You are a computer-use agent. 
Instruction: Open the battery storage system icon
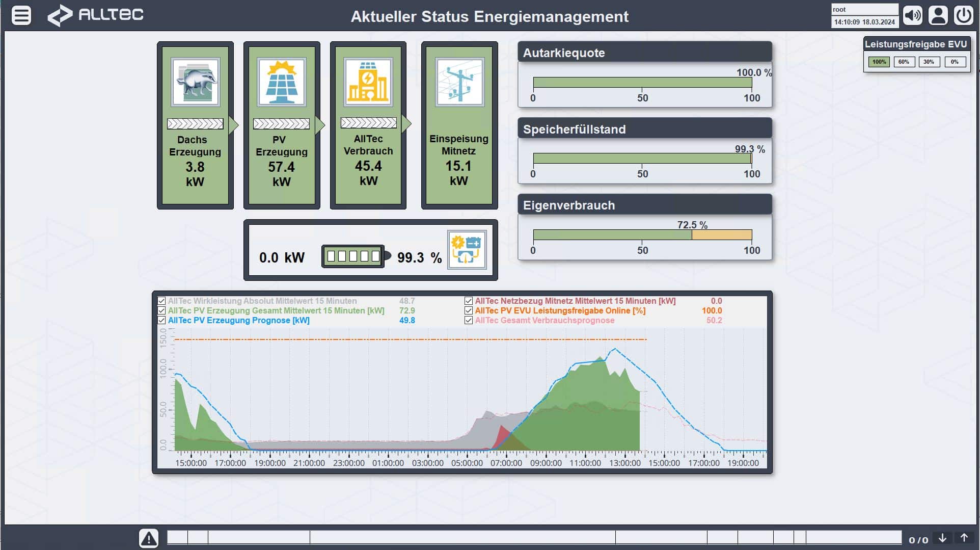click(467, 250)
